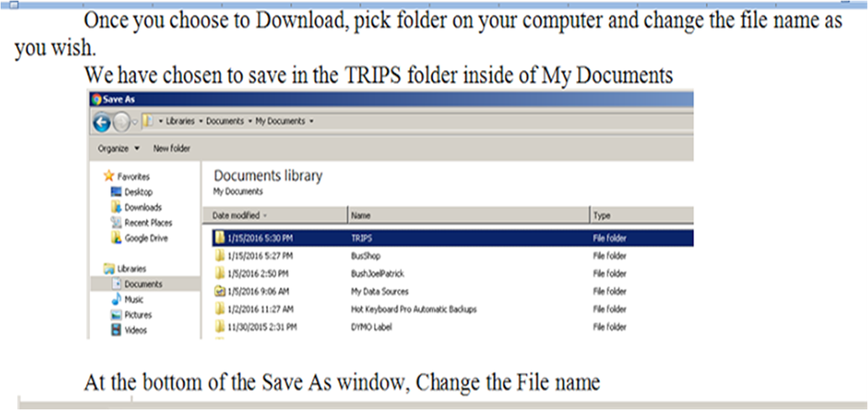Click the Favorites star icon
Screen dimensions: 868x410
(x=109, y=176)
